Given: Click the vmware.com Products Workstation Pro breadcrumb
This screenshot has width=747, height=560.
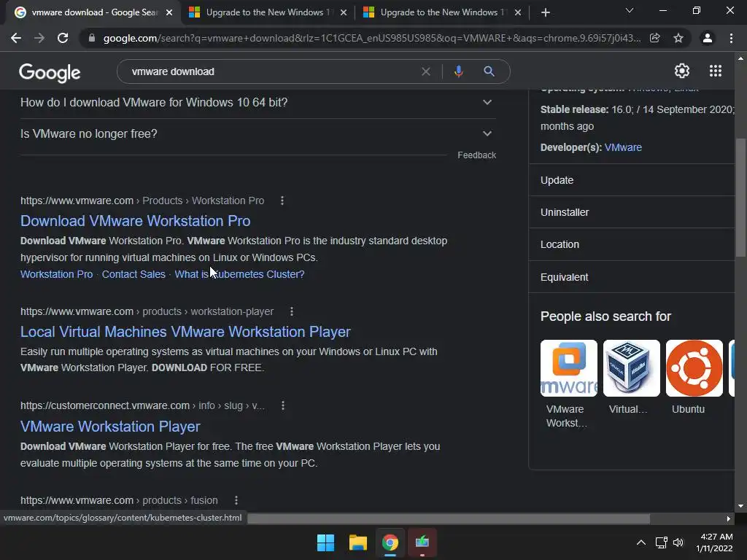Looking at the screenshot, I should tap(142, 201).
